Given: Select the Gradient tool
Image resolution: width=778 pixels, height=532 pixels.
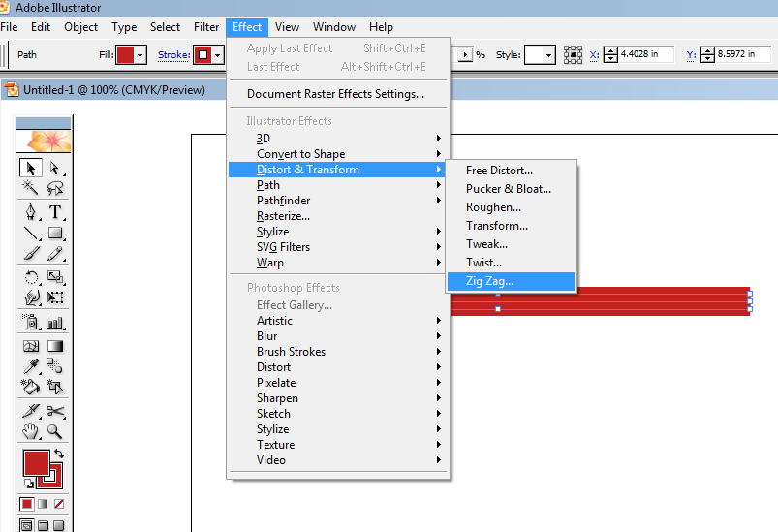Looking at the screenshot, I should (x=55, y=346).
